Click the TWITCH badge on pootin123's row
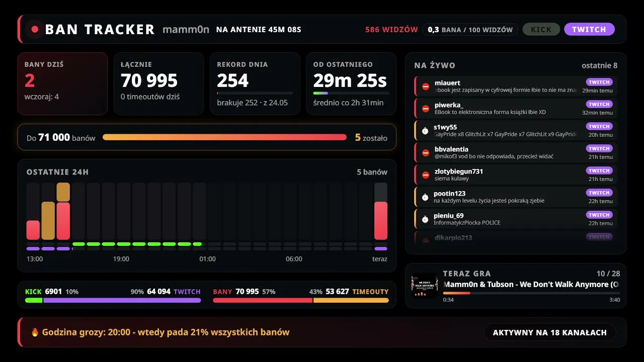 click(599, 193)
